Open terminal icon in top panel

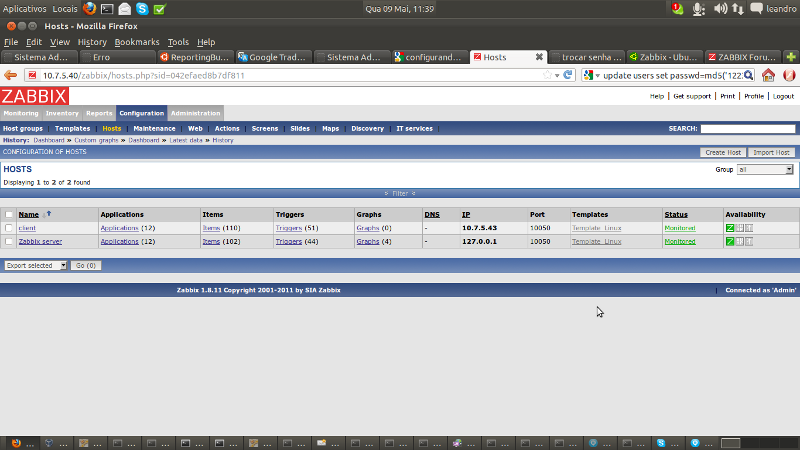pyautogui.click(x=107, y=9)
